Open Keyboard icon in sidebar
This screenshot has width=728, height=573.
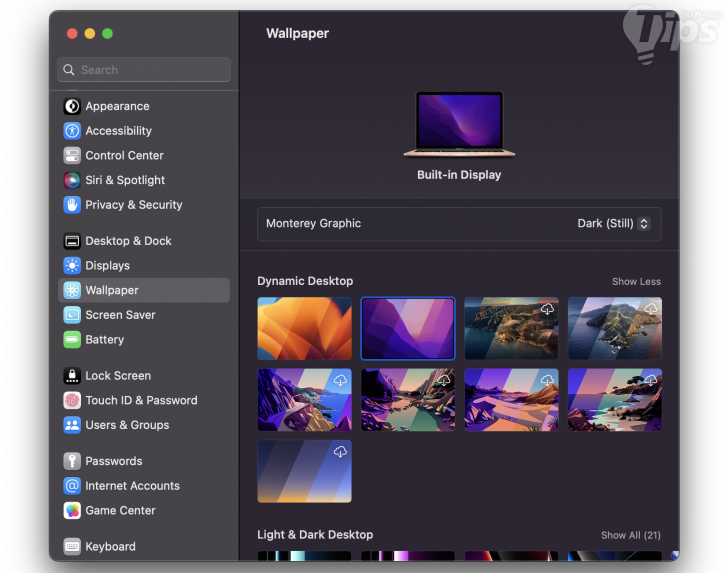(x=72, y=547)
